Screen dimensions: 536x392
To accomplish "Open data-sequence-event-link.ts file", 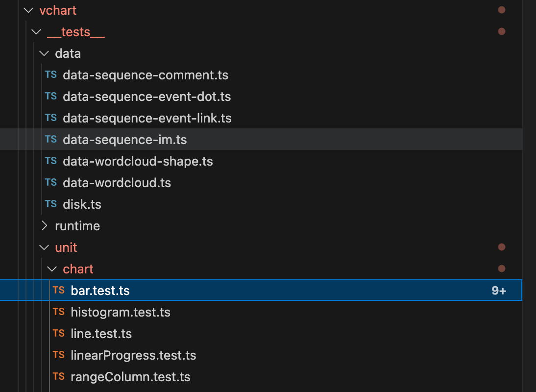I will click(x=261, y=118).
